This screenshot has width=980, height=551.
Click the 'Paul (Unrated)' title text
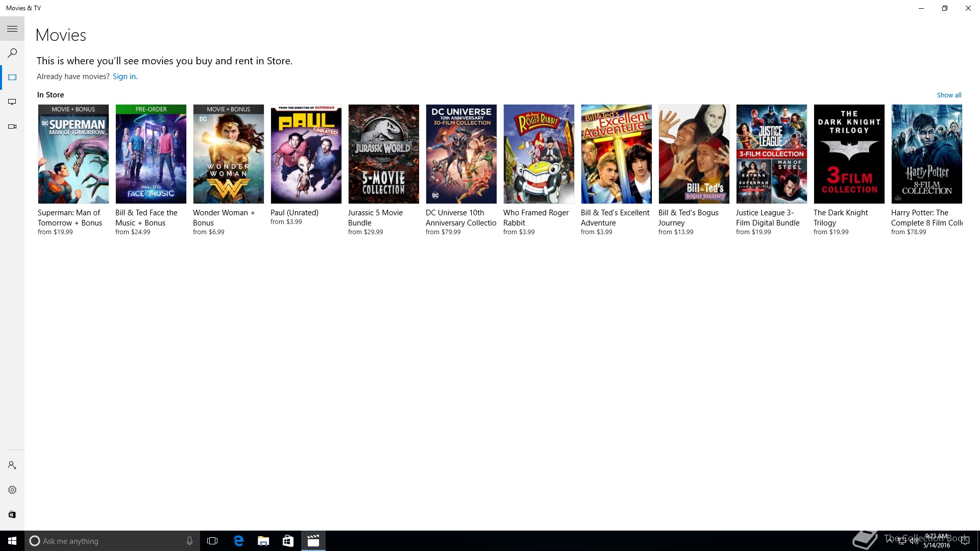point(295,213)
